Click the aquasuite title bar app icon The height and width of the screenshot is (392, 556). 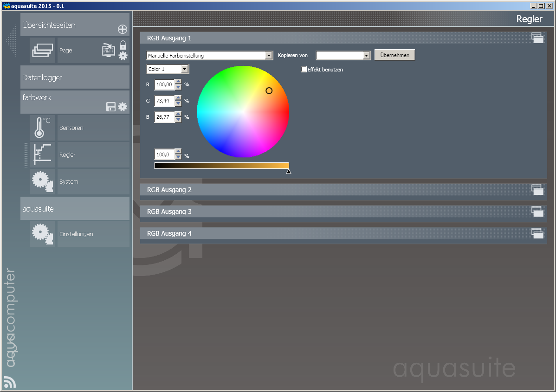(x=6, y=6)
